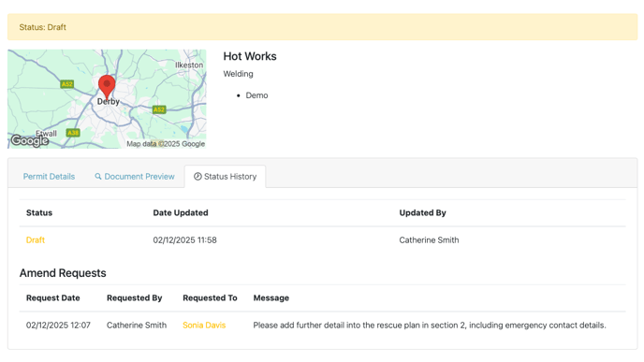Click the rescue plan amend message
The height and width of the screenshot is (362, 644).
tap(430, 326)
